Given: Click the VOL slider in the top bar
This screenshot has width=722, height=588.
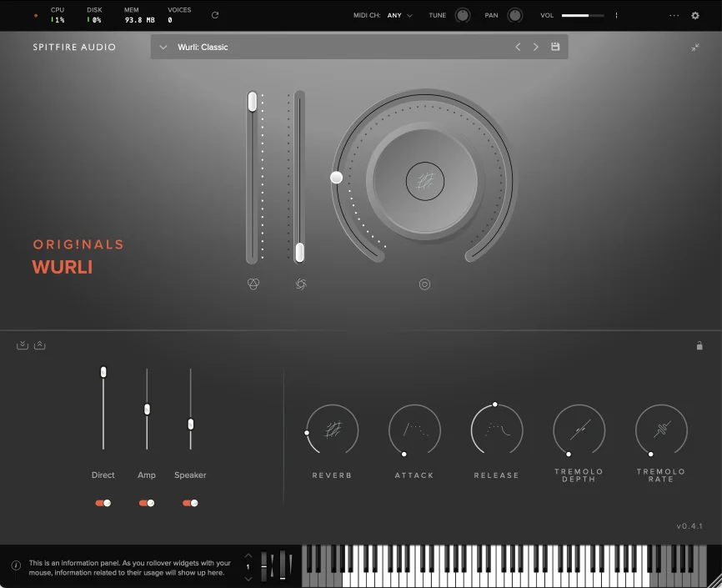Looking at the screenshot, I should tap(583, 15).
